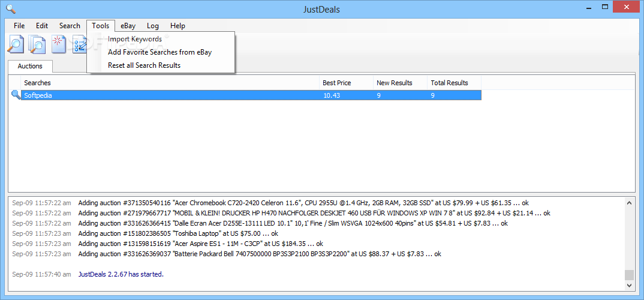Open the Edit menu
The image size is (644, 300).
42,25
